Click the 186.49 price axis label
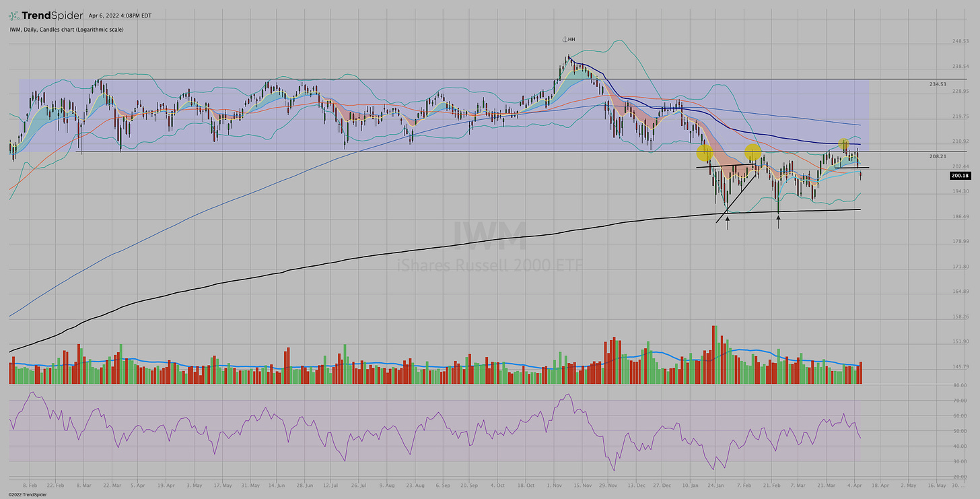 (x=960, y=216)
